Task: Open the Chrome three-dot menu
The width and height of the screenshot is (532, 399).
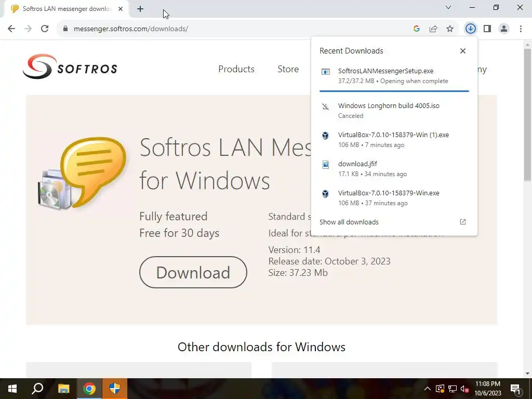Action: (521, 29)
